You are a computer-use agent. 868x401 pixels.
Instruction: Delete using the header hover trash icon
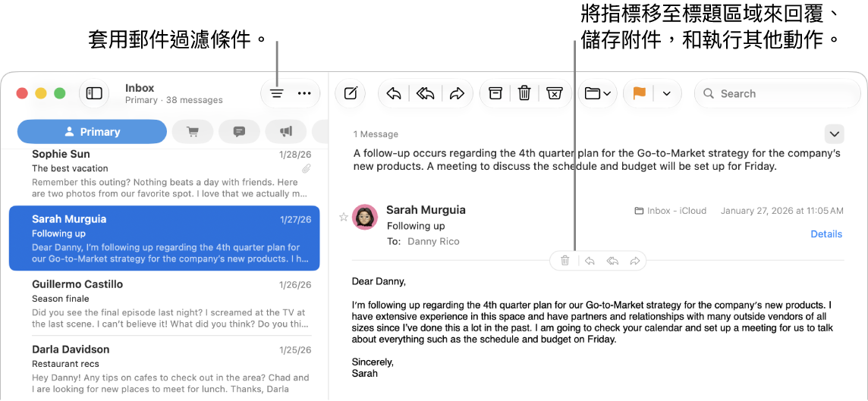(x=565, y=261)
